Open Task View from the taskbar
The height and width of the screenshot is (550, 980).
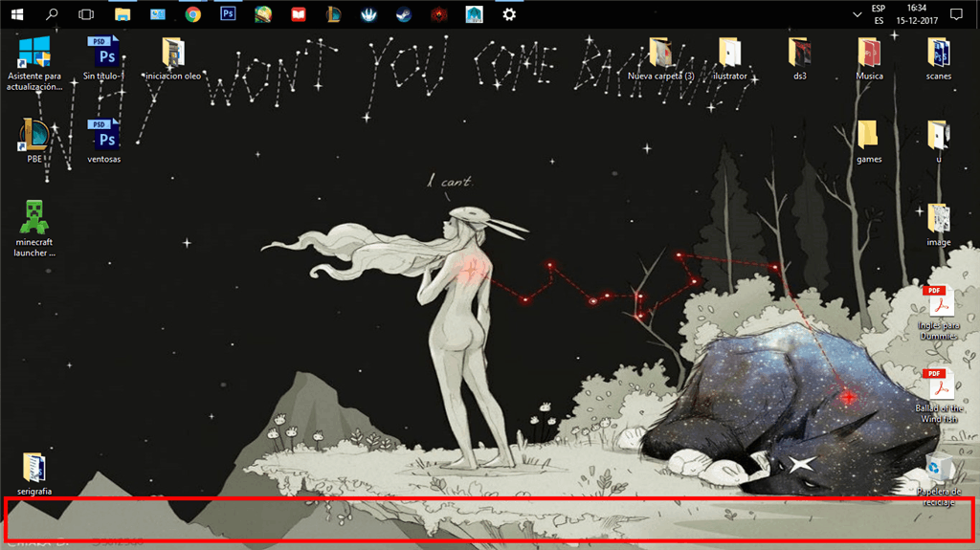pyautogui.click(x=86, y=13)
